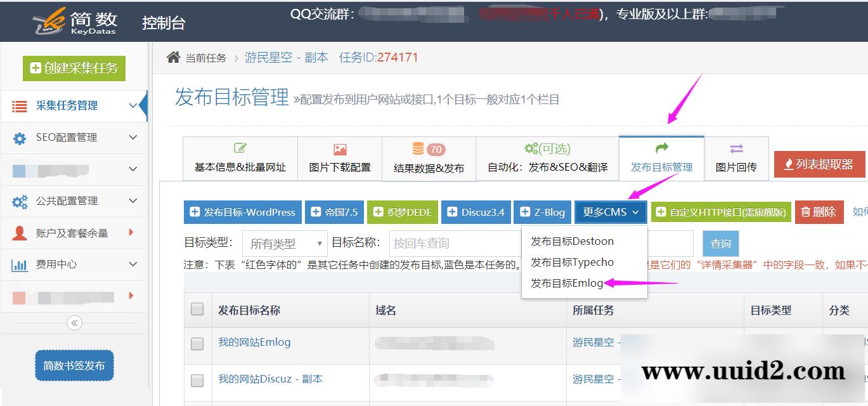Check the 我的网站Discuz - 副本 row checkbox
Image resolution: width=868 pixels, height=406 pixels.
click(197, 380)
